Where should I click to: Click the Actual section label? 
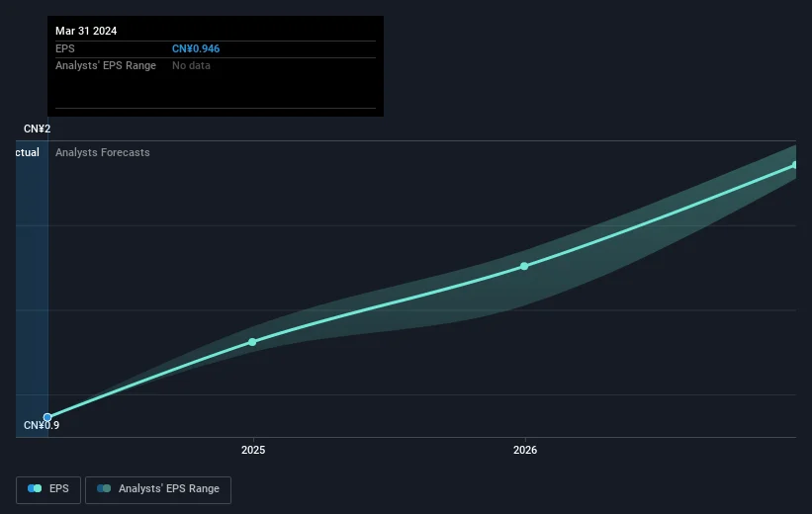point(27,153)
